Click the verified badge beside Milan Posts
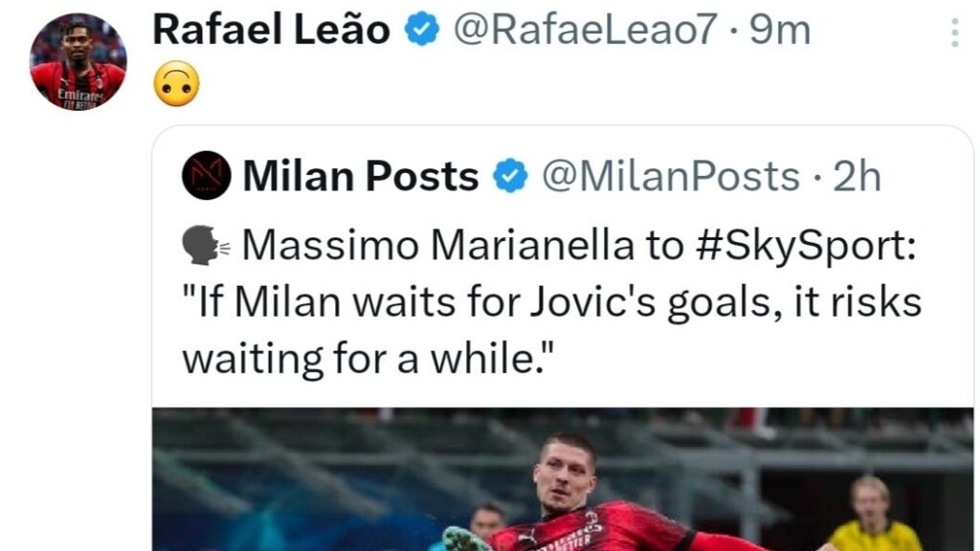Image resolution: width=980 pixels, height=551 pixels. tap(509, 176)
